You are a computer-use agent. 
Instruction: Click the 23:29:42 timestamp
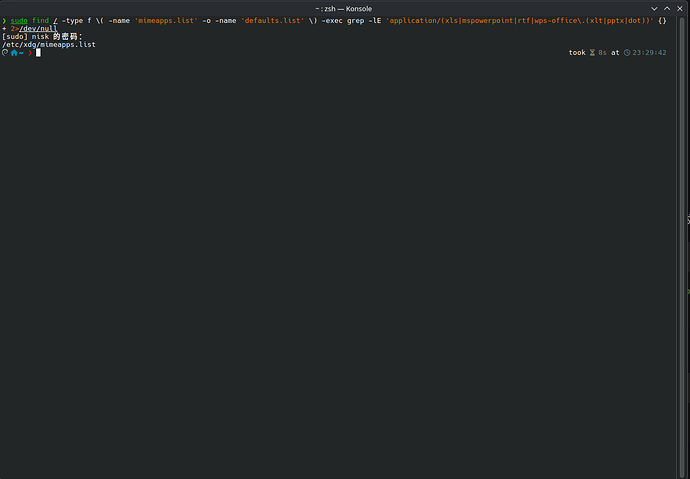click(x=650, y=53)
